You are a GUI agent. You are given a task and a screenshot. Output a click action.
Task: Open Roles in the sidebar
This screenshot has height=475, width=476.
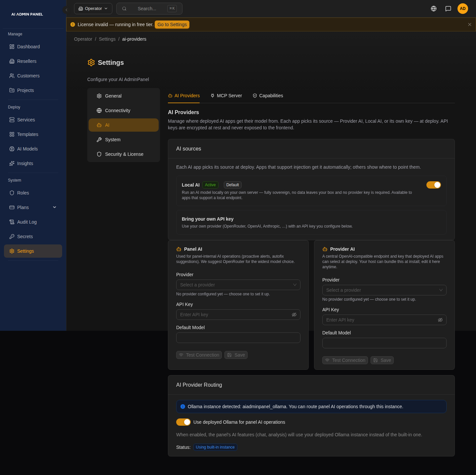tap(33, 193)
